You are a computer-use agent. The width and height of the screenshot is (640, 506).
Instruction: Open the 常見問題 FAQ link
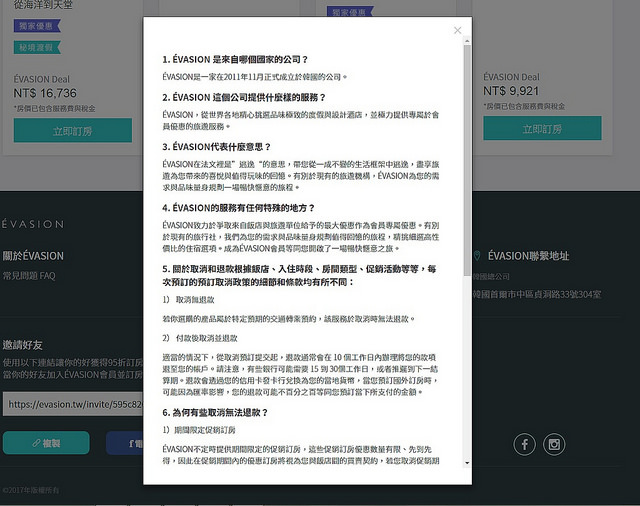point(29,276)
